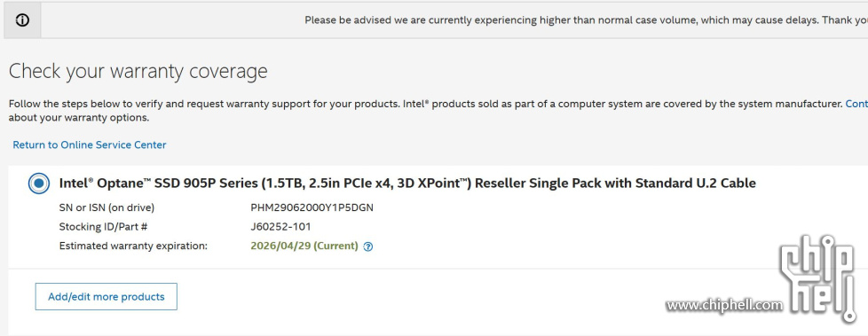Viewport: 868px width, 336px height.
Task: Click the about your warranty options text
Action: pyautogui.click(x=79, y=118)
